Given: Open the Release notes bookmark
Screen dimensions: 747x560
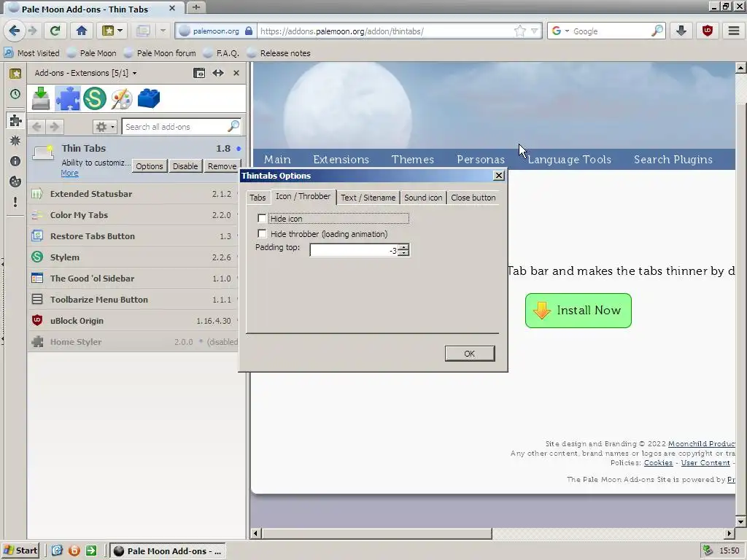Looking at the screenshot, I should pyautogui.click(x=279, y=52).
